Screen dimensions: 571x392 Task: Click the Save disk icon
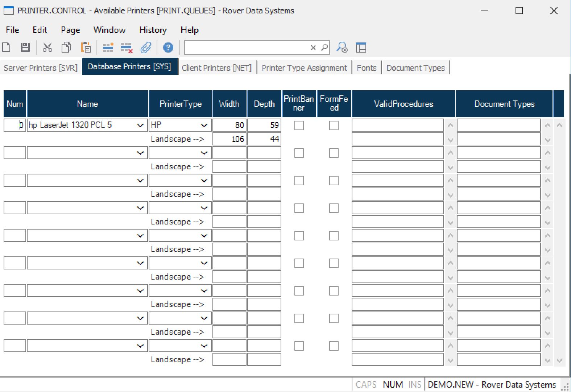[x=25, y=48]
